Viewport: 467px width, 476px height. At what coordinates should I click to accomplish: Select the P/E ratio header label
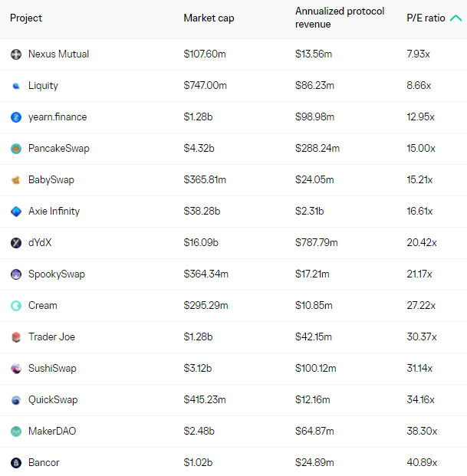click(426, 18)
